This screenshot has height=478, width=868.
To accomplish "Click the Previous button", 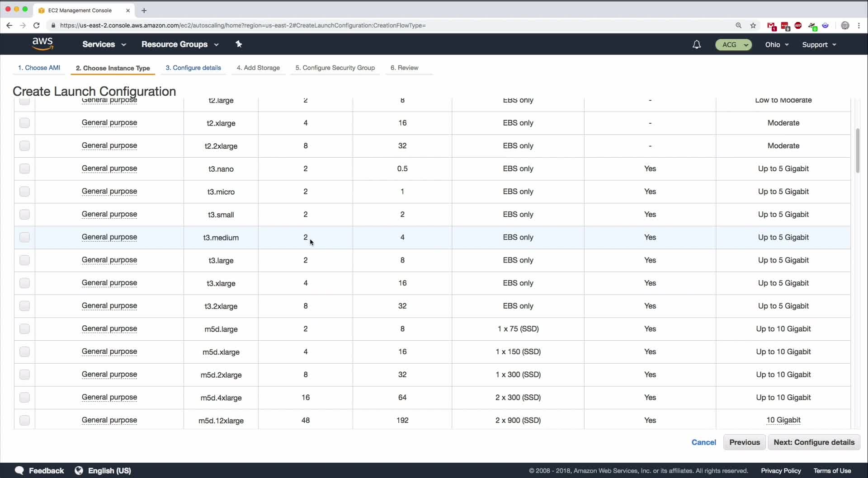I will (744, 442).
